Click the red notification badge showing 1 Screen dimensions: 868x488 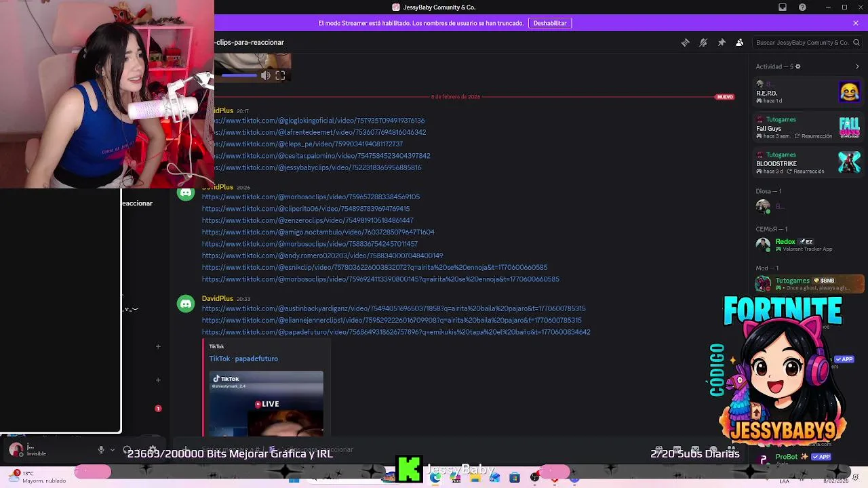[x=158, y=409]
